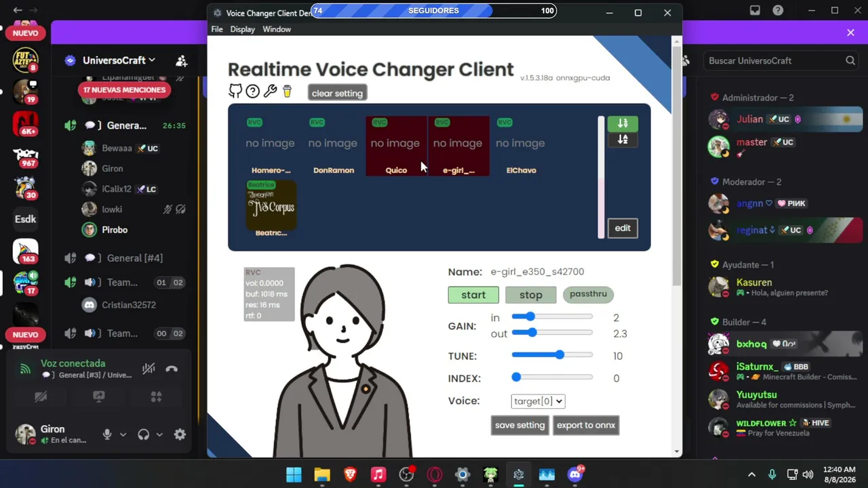
Task: Select the e-girl voice slot
Action: [x=458, y=146]
